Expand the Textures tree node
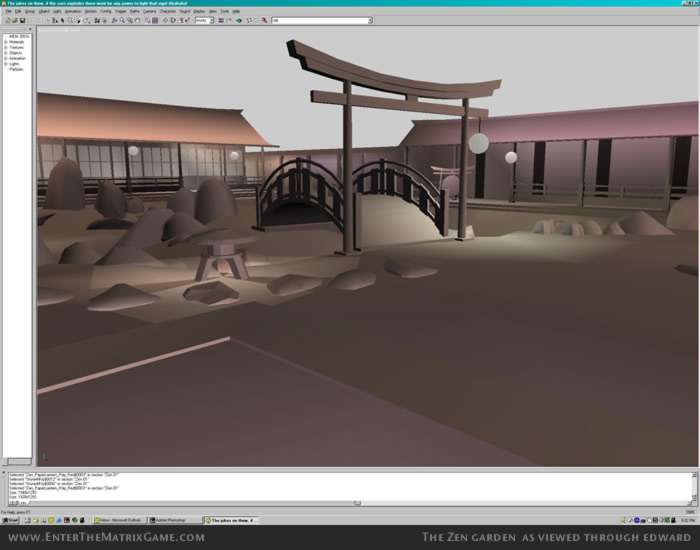 tap(6, 47)
